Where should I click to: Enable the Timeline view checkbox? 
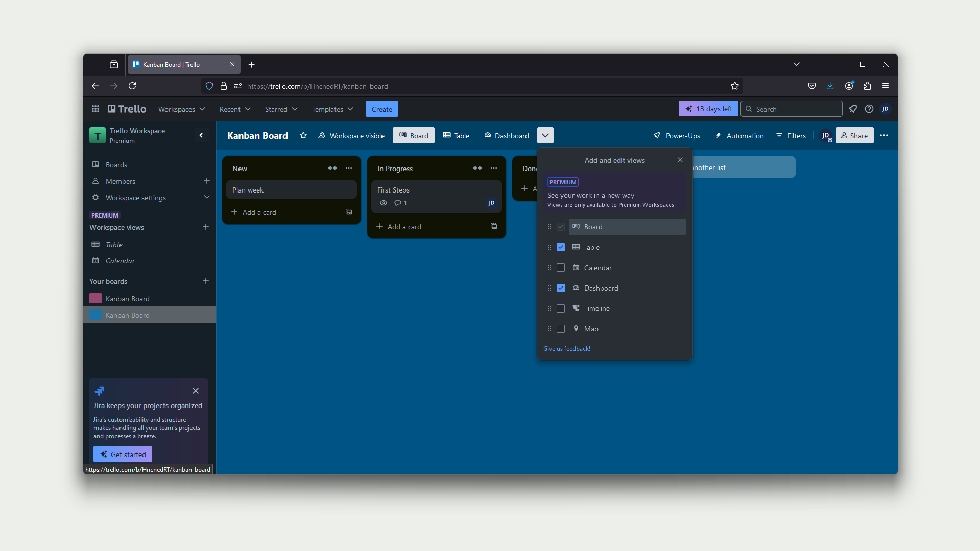tap(561, 308)
